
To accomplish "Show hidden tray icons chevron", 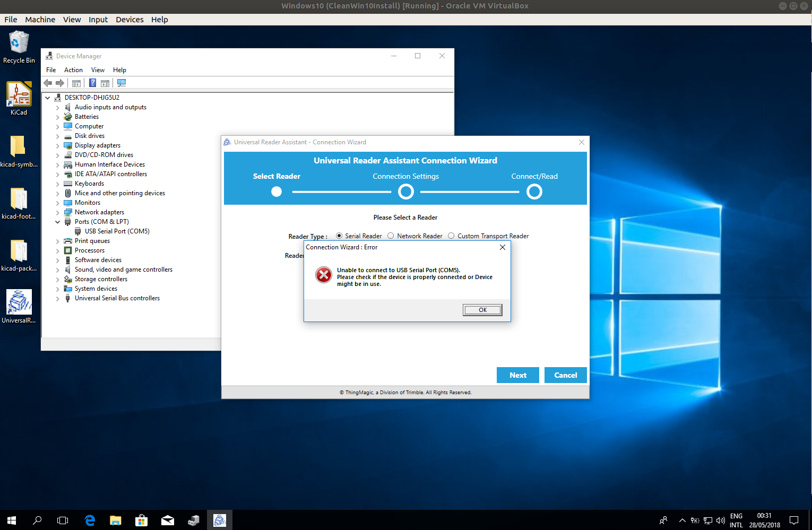I will (682, 520).
